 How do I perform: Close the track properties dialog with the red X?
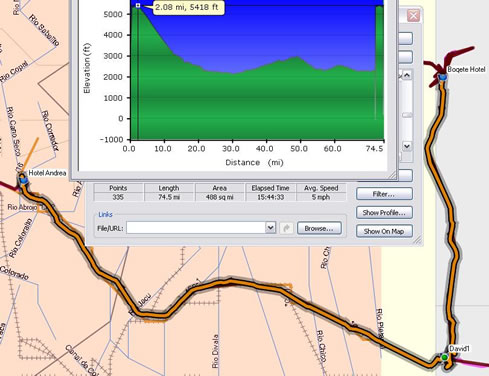pos(413,16)
